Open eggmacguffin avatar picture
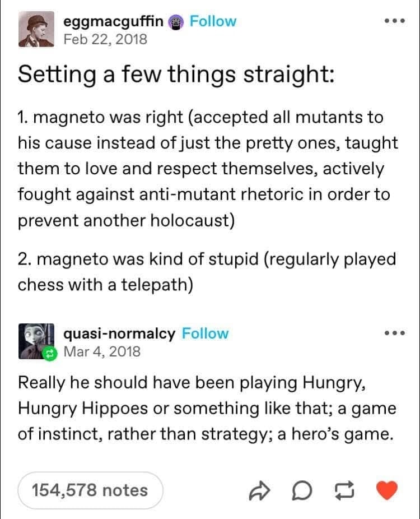The image size is (420, 519). pos(36,29)
